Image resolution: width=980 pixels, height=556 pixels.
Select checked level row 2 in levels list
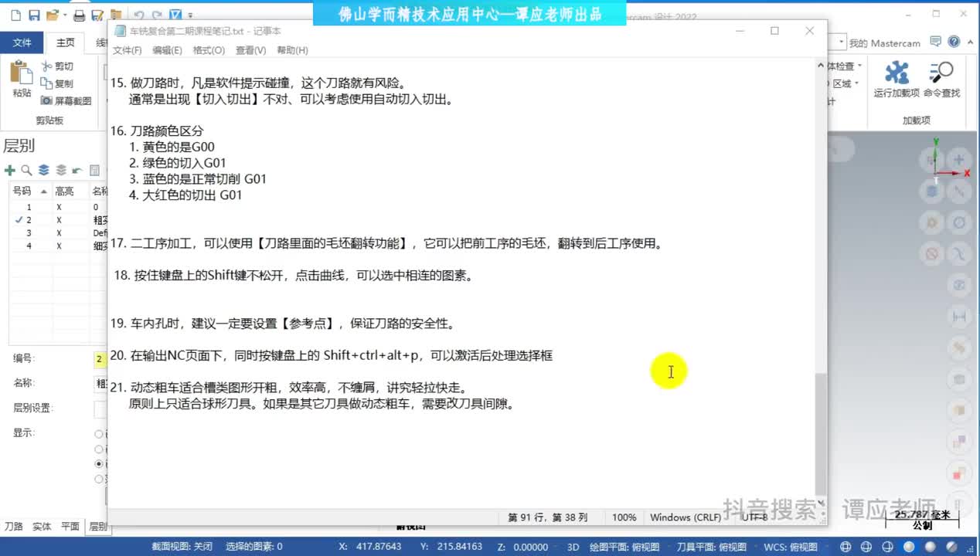[58, 220]
